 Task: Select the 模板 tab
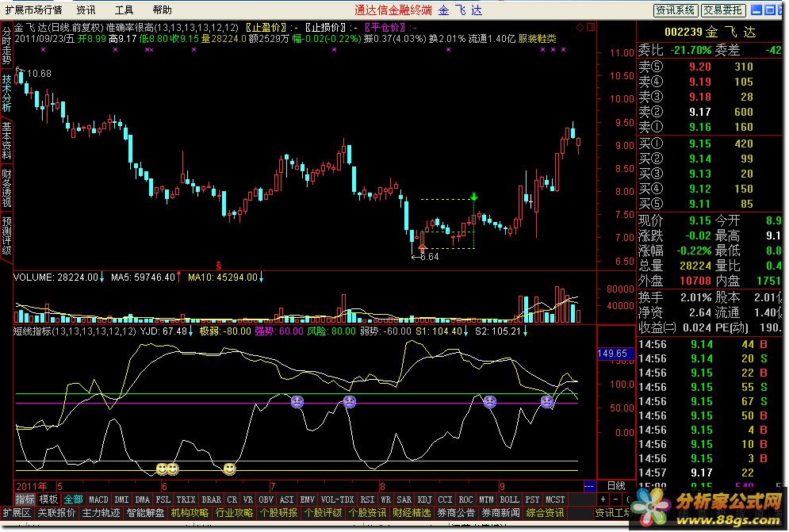(x=49, y=499)
